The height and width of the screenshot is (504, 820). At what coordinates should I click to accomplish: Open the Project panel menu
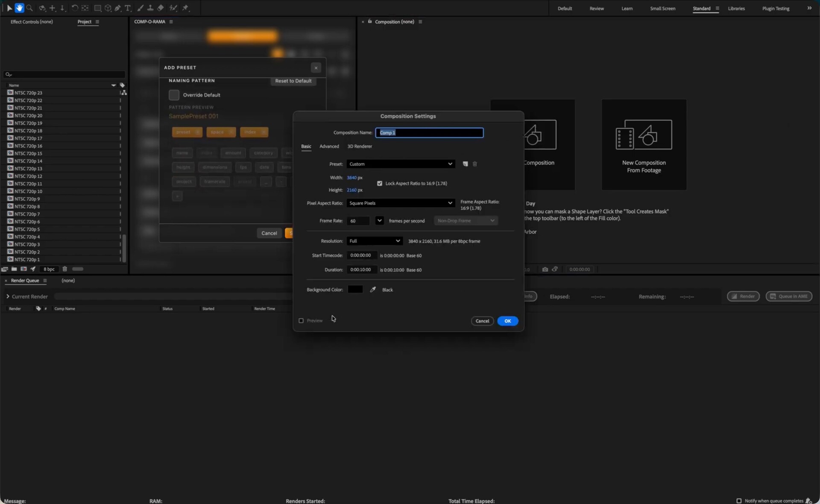click(x=97, y=22)
